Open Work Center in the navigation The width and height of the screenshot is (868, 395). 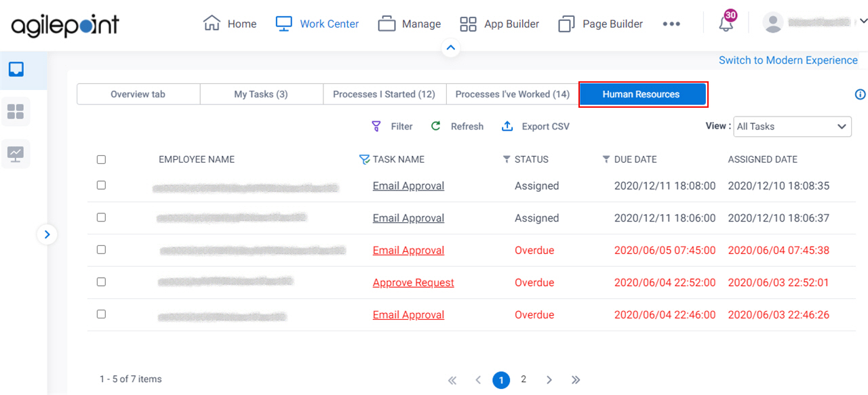[x=317, y=24]
